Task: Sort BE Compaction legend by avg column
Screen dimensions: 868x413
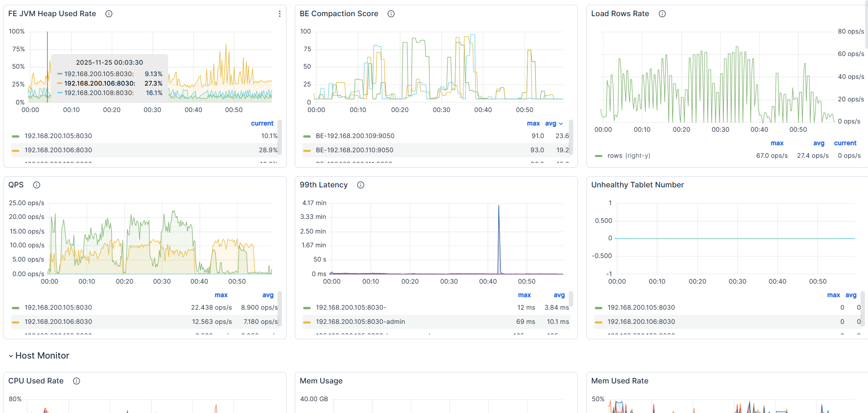Action: (x=551, y=123)
